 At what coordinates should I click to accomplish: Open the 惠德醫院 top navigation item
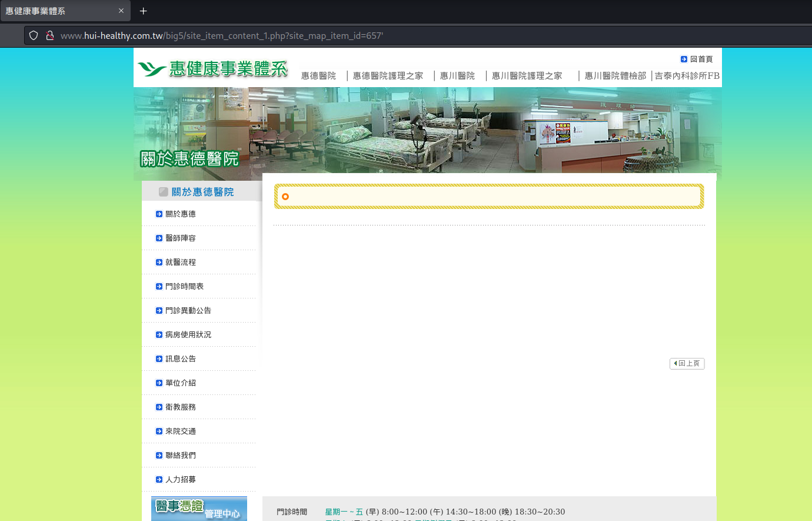pos(318,76)
